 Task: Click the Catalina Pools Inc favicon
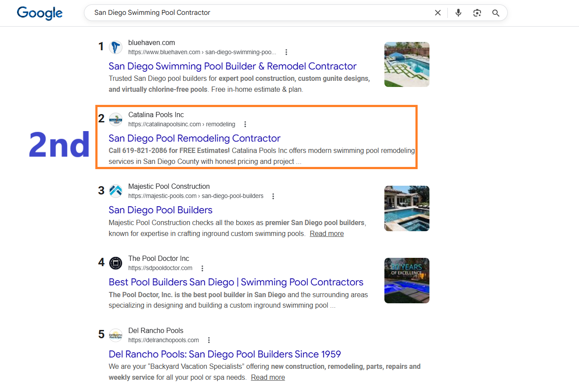pos(115,119)
